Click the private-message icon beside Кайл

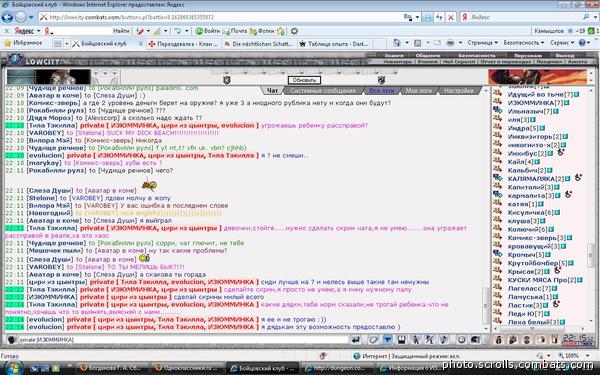tap(497, 161)
